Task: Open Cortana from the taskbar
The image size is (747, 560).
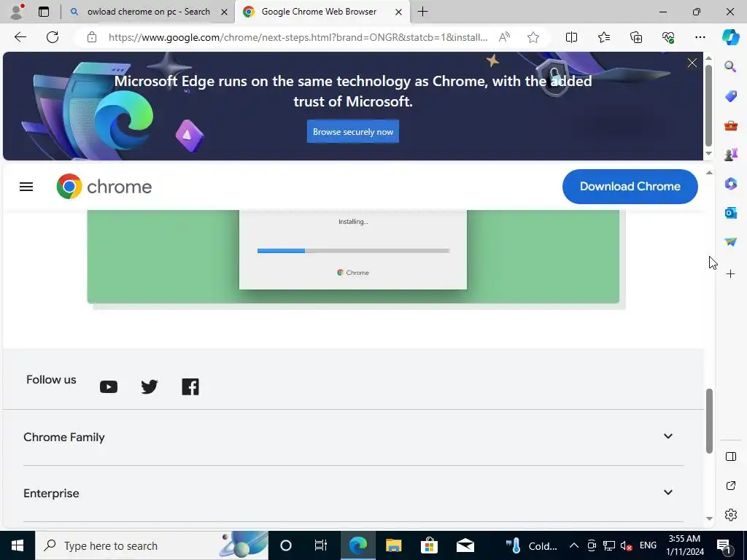Action: (286, 545)
